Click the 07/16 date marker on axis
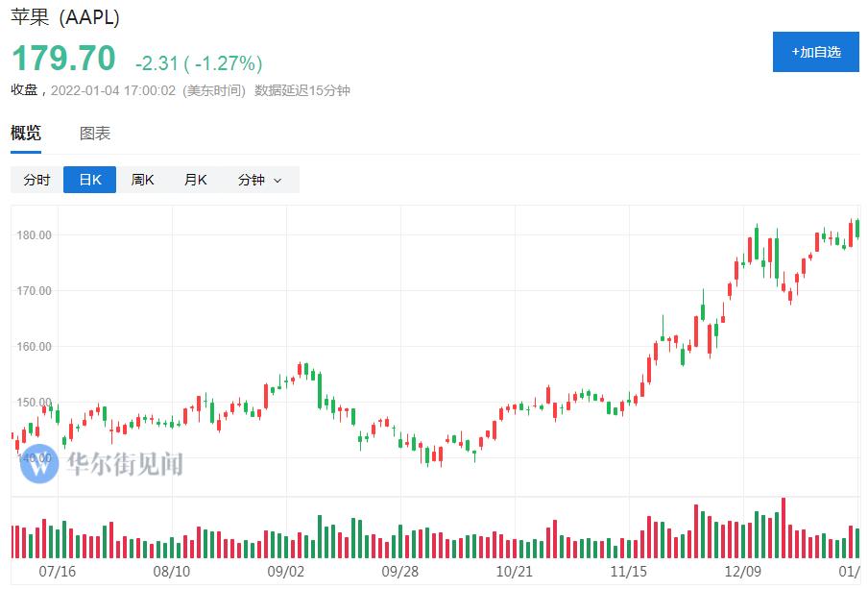This screenshot has height=589, width=868. point(58,572)
